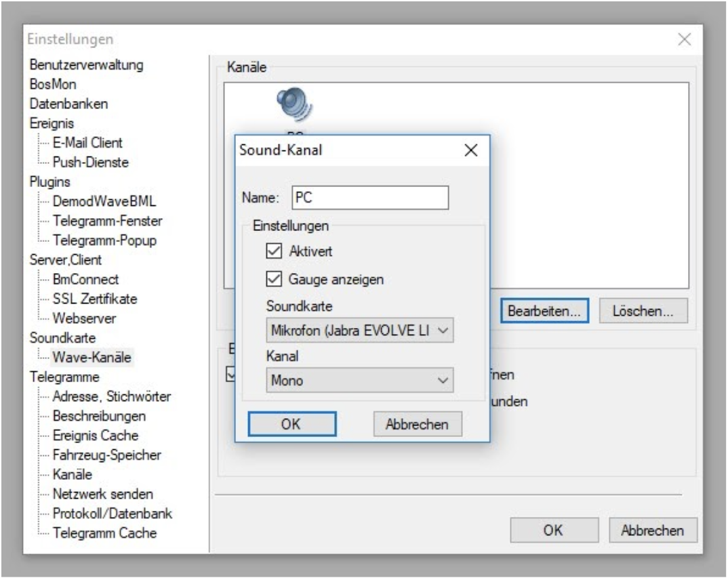Screen dimensions: 728x580
Task: Click the Name input field
Action: (369, 199)
